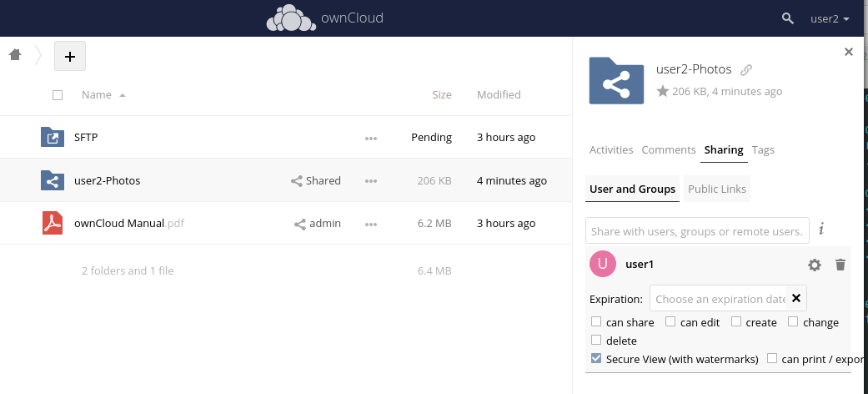Enable the create permission checkbox
The height and width of the screenshot is (394, 868).
(x=735, y=321)
